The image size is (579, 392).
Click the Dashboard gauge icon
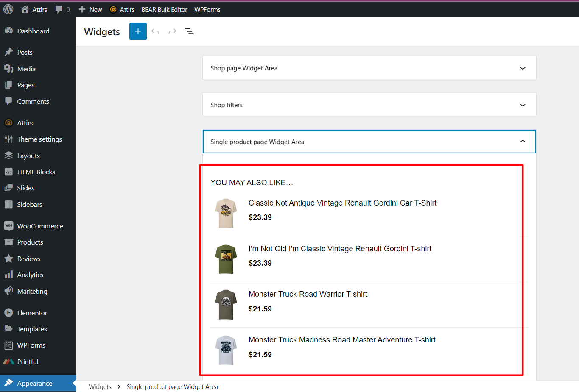pos(8,31)
